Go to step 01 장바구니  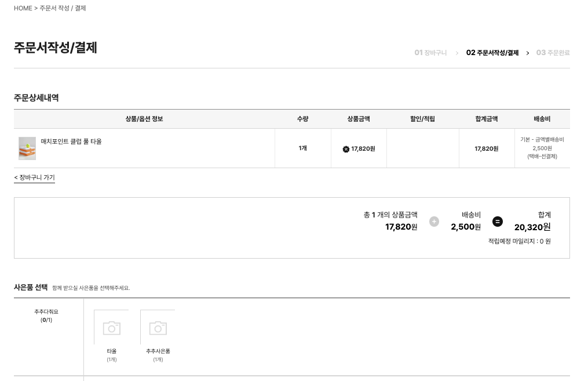pos(430,53)
